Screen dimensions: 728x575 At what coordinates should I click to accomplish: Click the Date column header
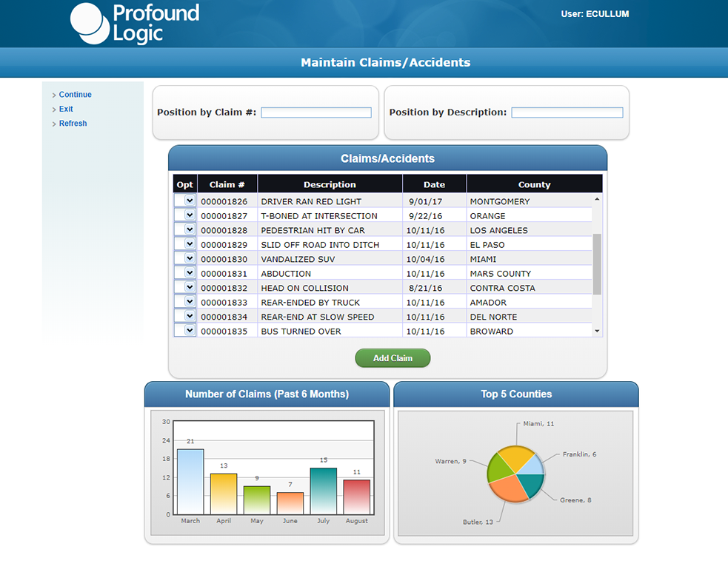[x=434, y=184]
